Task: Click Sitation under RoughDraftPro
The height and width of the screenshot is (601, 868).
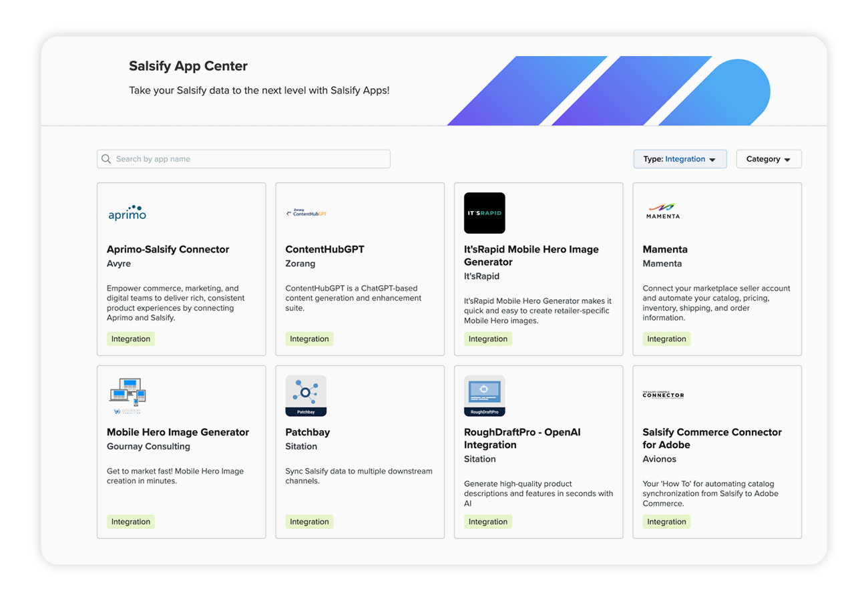Action: (x=480, y=459)
